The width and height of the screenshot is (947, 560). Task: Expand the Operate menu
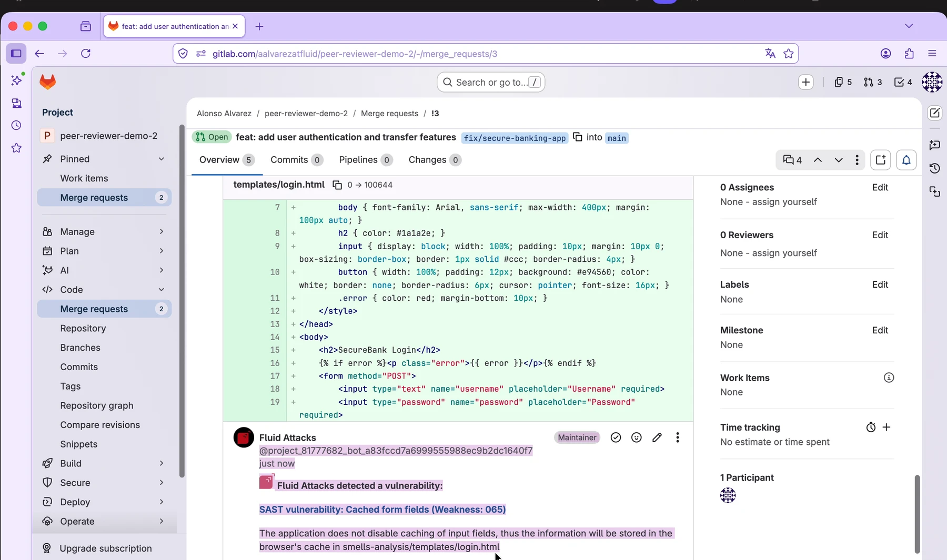104,522
